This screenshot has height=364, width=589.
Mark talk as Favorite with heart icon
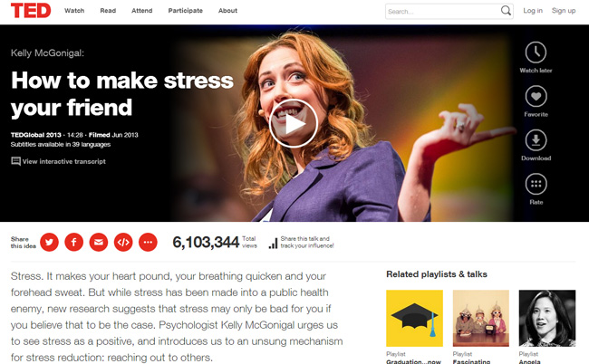(536, 97)
